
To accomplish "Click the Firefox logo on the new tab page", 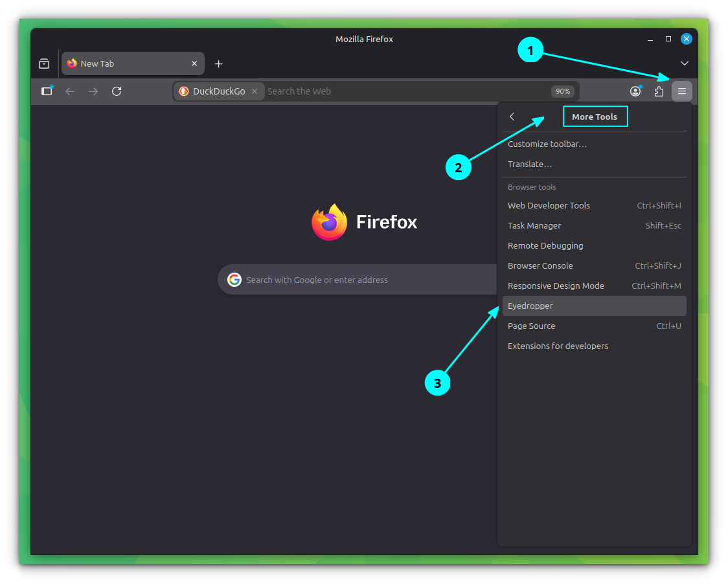I will (x=329, y=222).
